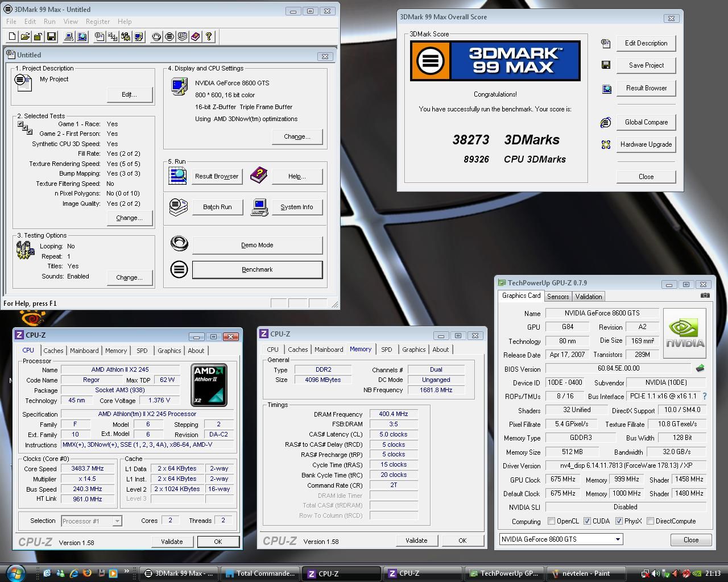The image size is (728, 582).
Task: Click the yellow question mark toolbar icon
Action: tap(209, 37)
